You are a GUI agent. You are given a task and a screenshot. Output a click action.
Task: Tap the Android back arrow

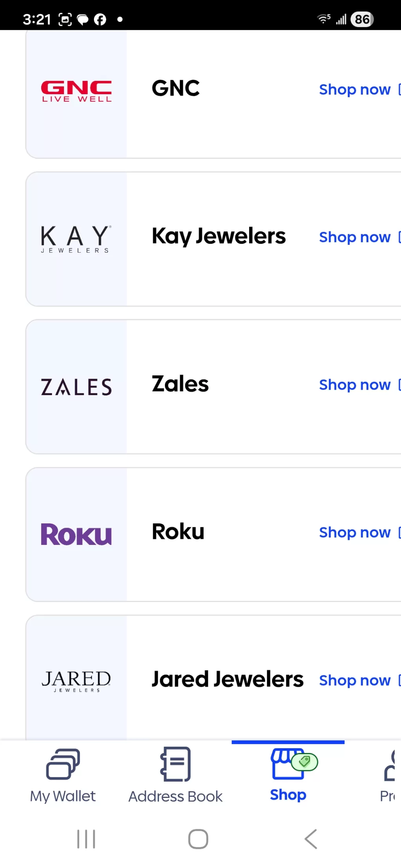click(311, 839)
